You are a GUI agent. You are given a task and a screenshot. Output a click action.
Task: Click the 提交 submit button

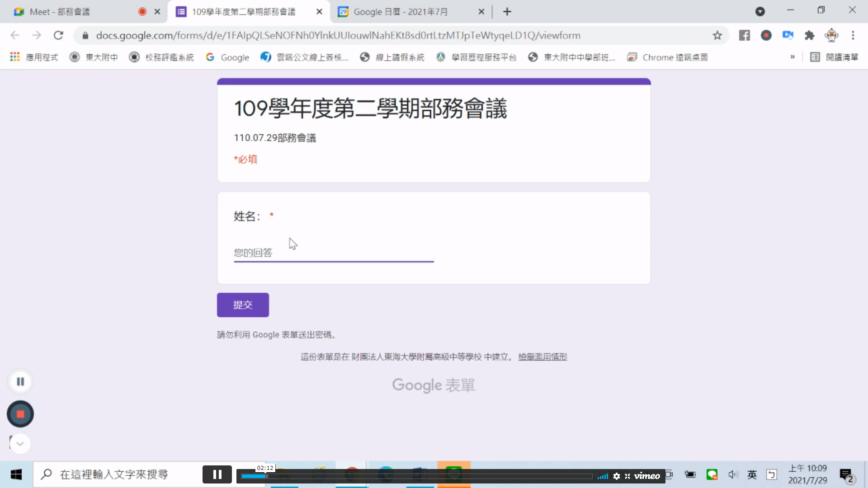(x=243, y=305)
